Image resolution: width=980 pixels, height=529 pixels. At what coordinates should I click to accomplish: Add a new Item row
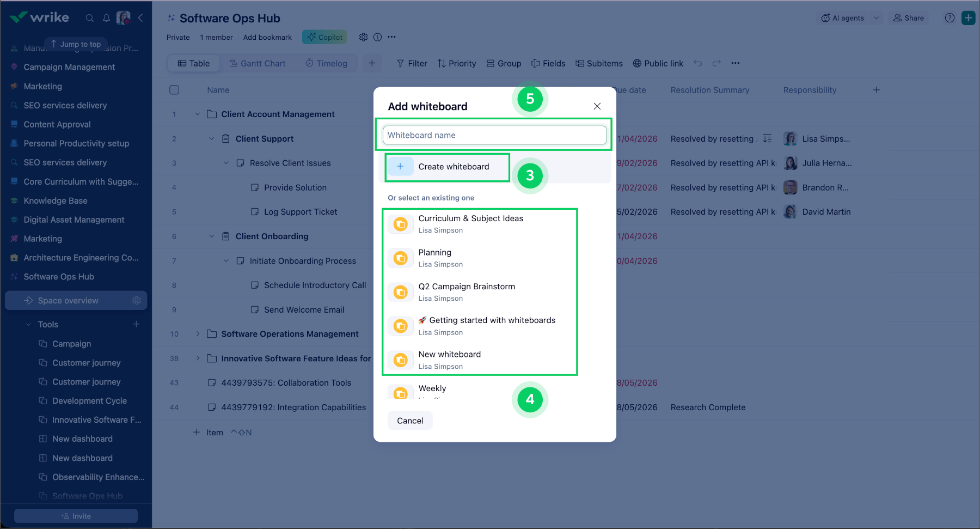tap(209, 433)
